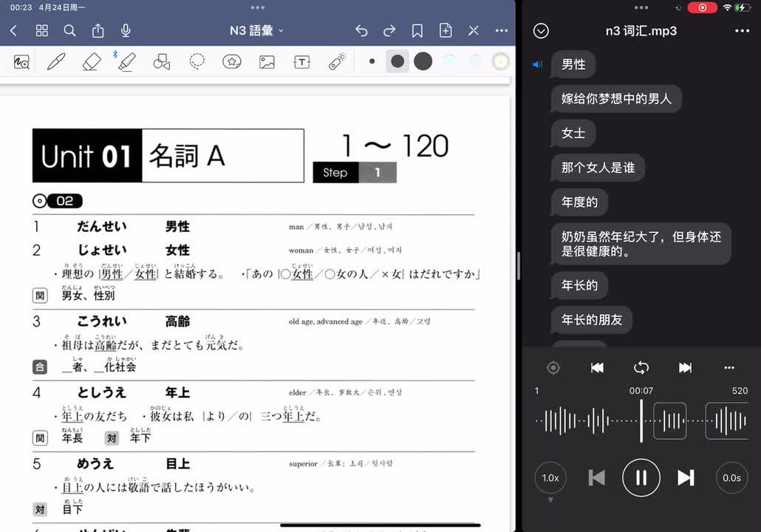Screen dimensions: 761x532
Task: Select the Laser pointer tool
Action: [337, 61]
